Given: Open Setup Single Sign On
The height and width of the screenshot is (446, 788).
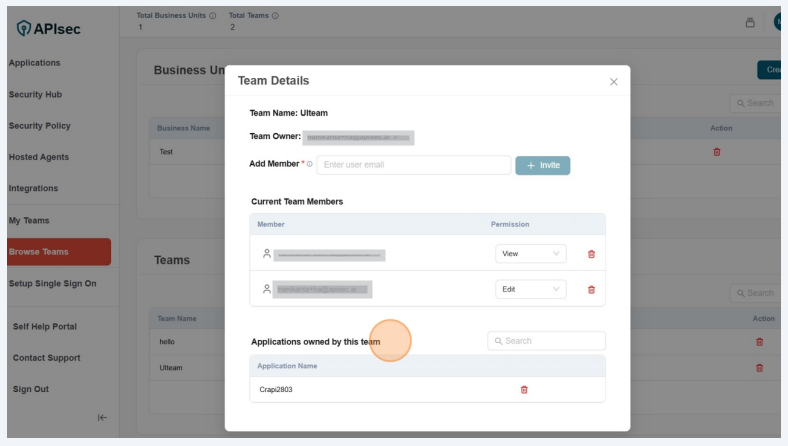Looking at the screenshot, I should pos(52,283).
